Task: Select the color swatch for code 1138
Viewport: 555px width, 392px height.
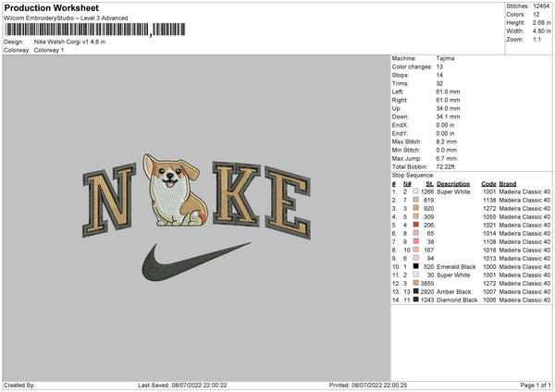Action: (x=416, y=200)
